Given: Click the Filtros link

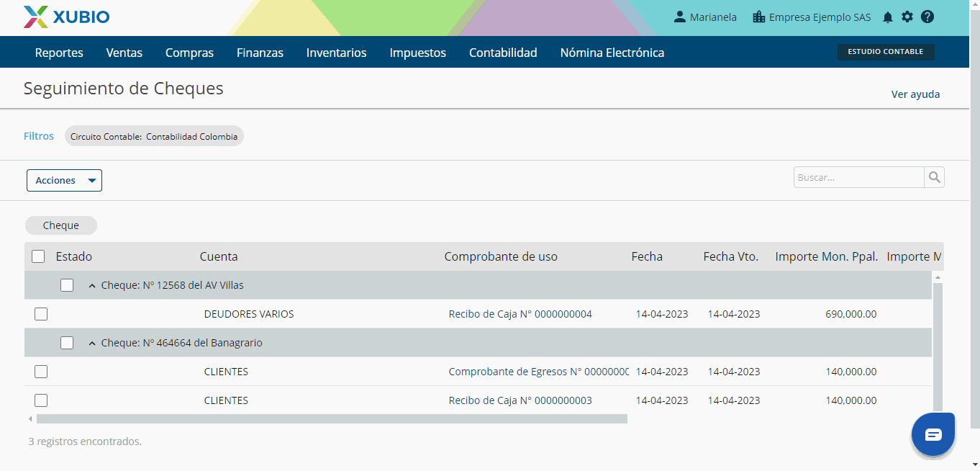Looking at the screenshot, I should [39, 136].
